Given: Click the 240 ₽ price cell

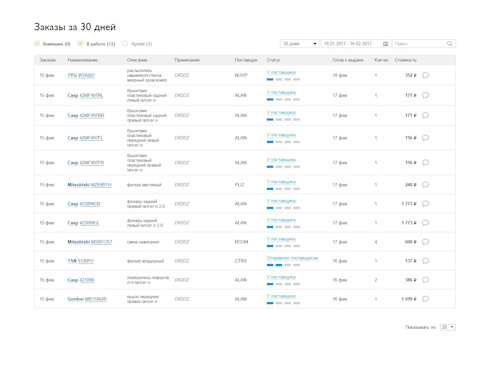Looking at the screenshot, I should click(411, 185).
